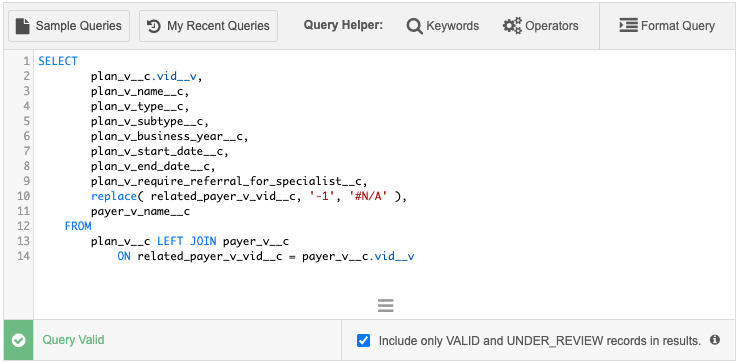Click the editor resize handle bars
Viewport: 739px width, 363px height.
click(386, 306)
